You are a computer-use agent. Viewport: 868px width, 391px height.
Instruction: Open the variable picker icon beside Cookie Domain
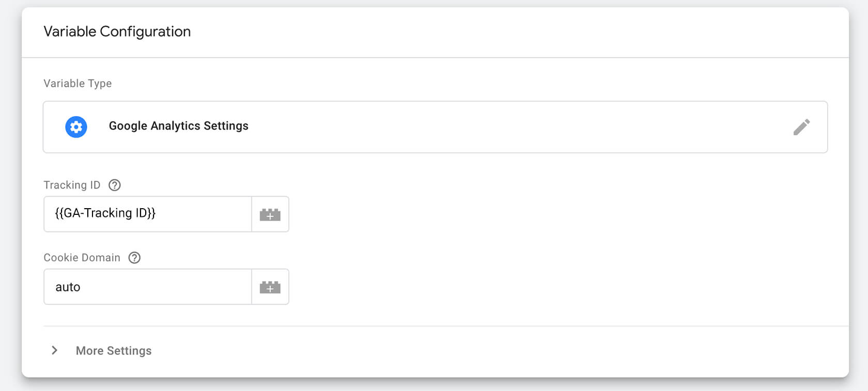pyautogui.click(x=270, y=287)
